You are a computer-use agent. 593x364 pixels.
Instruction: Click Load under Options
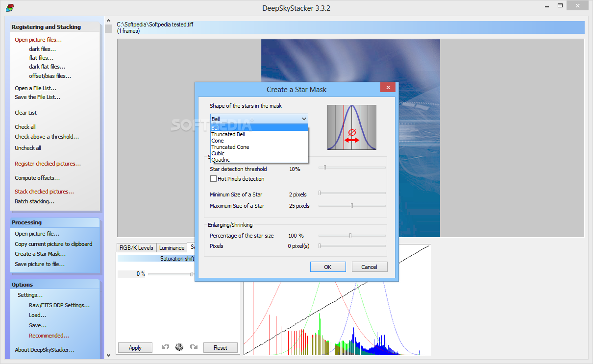coord(37,315)
